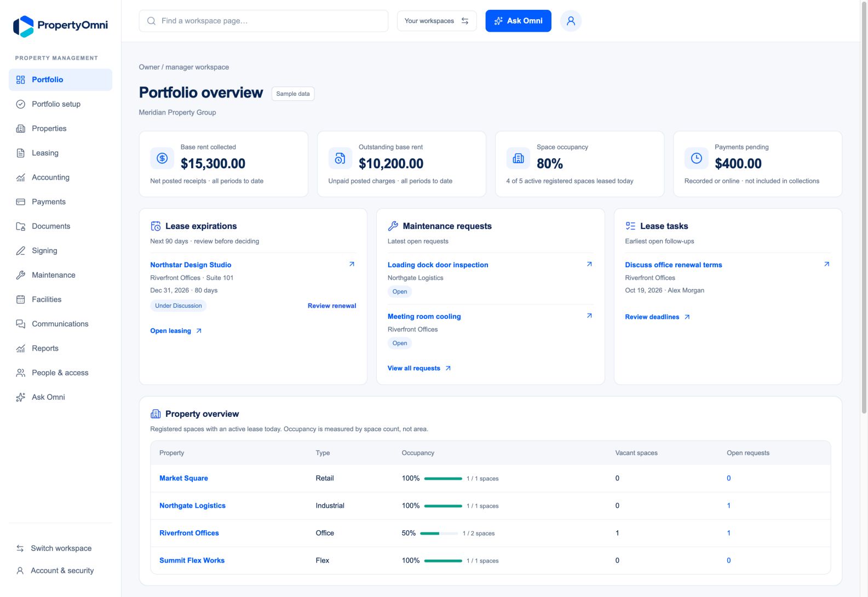The width and height of the screenshot is (868, 597).
Task: Open Facilities sidebar item
Action: [x=60, y=300]
